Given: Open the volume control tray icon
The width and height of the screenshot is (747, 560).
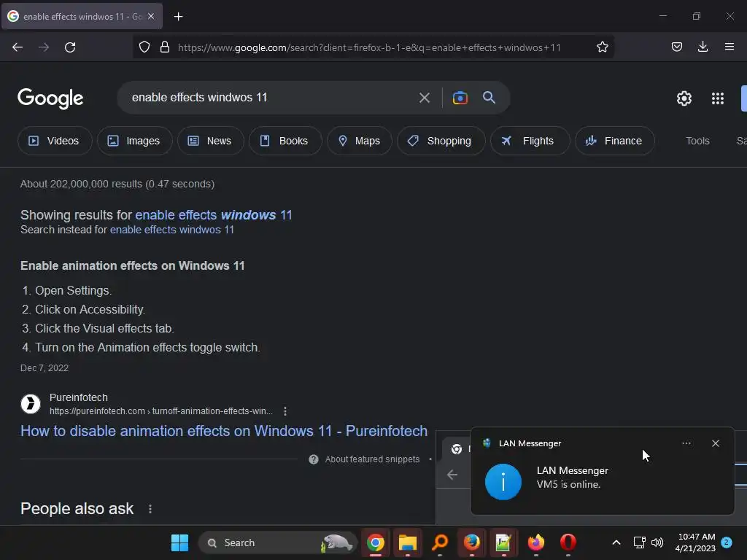Looking at the screenshot, I should (657, 542).
